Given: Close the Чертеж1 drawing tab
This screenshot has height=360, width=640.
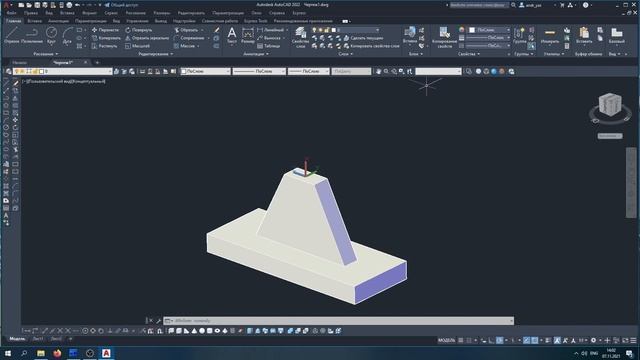Looking at the screenshot, I should 85,62.
